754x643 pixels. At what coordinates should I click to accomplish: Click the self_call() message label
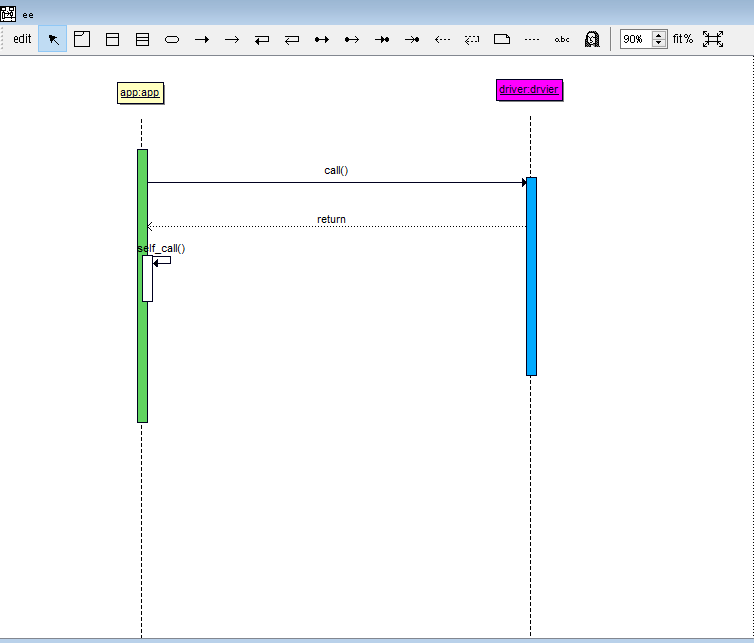161,248
